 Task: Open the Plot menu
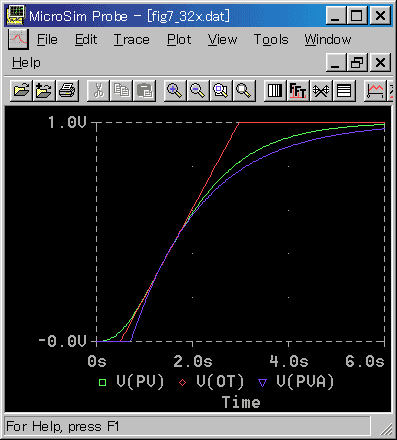(179, 40)
